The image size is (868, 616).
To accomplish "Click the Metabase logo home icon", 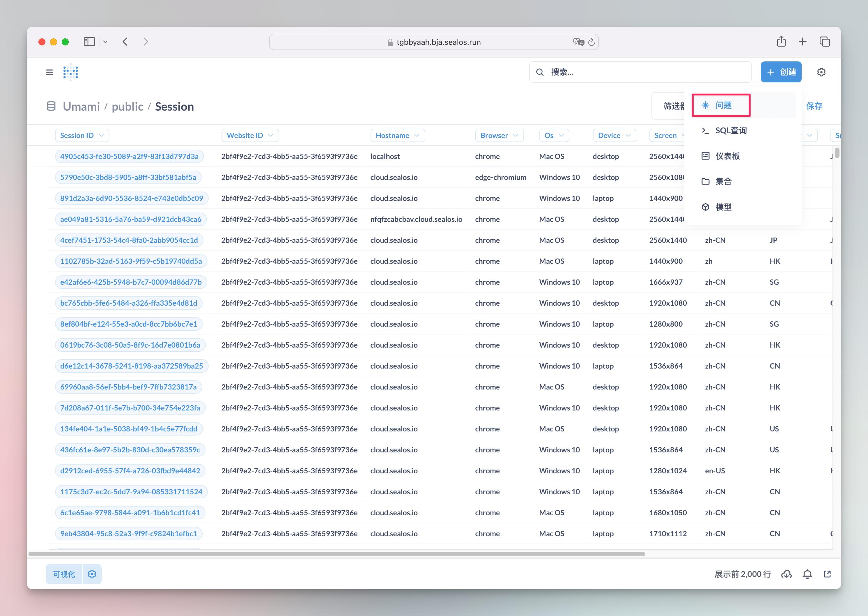I will point(70,72).
